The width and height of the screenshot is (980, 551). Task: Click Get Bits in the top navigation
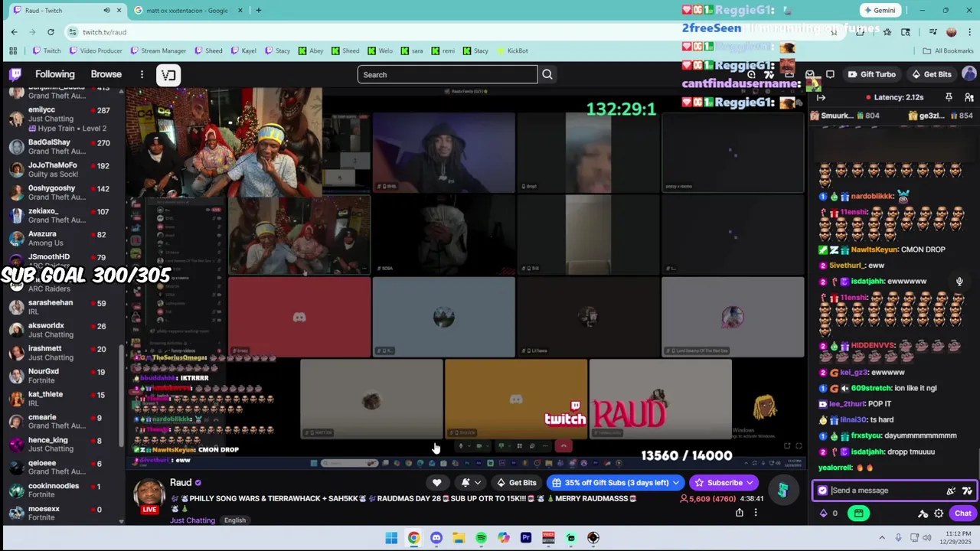(x=931, y=74)
